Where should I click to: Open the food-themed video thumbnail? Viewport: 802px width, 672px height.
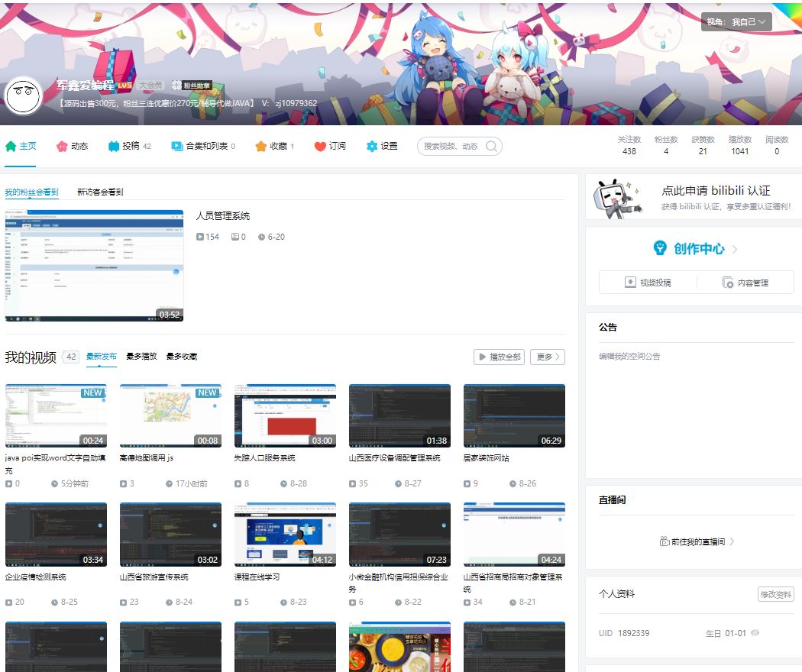tap(400, 647)
